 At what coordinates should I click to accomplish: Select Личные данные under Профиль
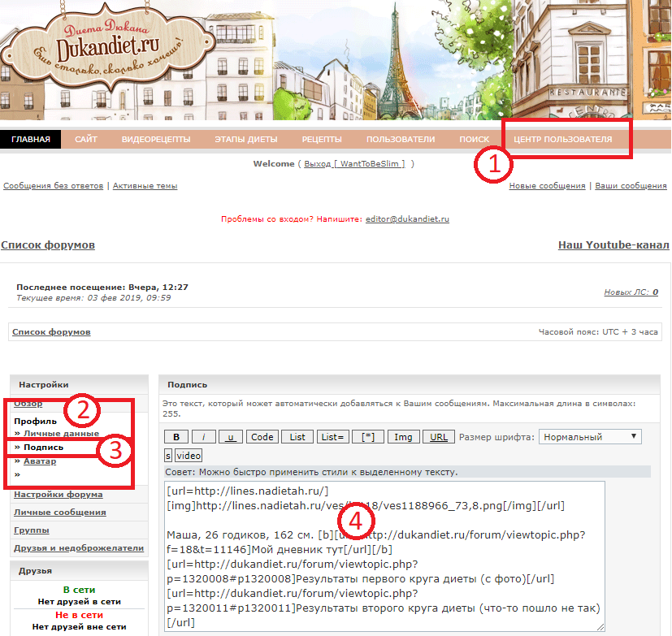(61, 434)
